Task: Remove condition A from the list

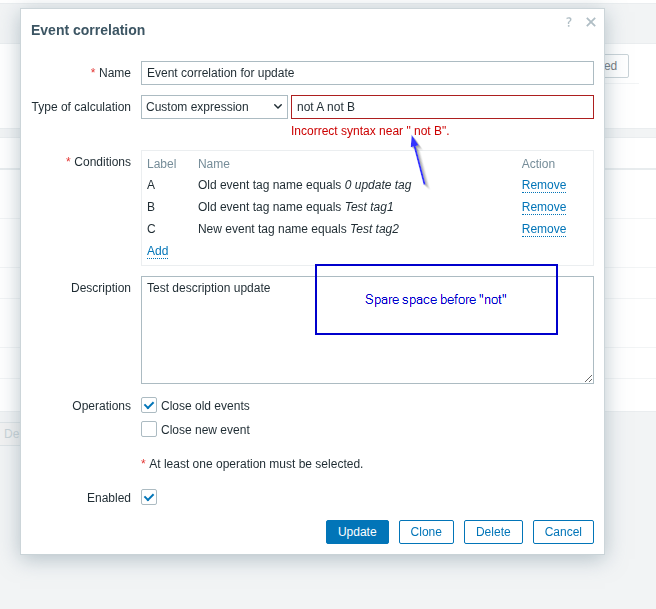Action: tap(543, 185)
